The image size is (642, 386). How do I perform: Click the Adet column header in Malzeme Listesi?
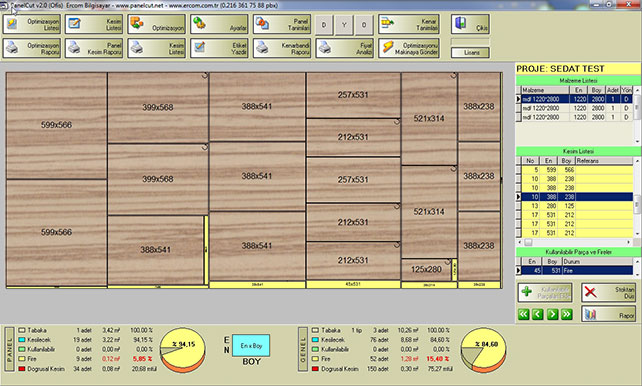pos(613,90)
